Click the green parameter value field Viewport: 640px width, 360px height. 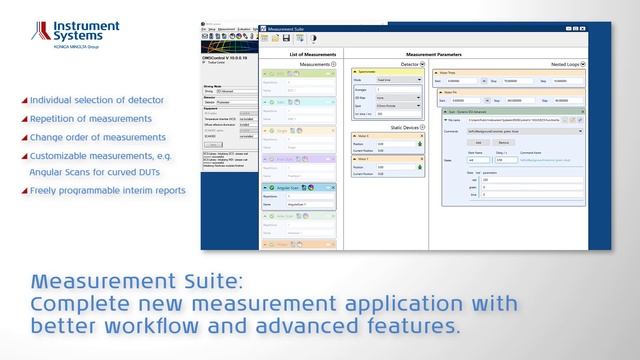point(532,187)
